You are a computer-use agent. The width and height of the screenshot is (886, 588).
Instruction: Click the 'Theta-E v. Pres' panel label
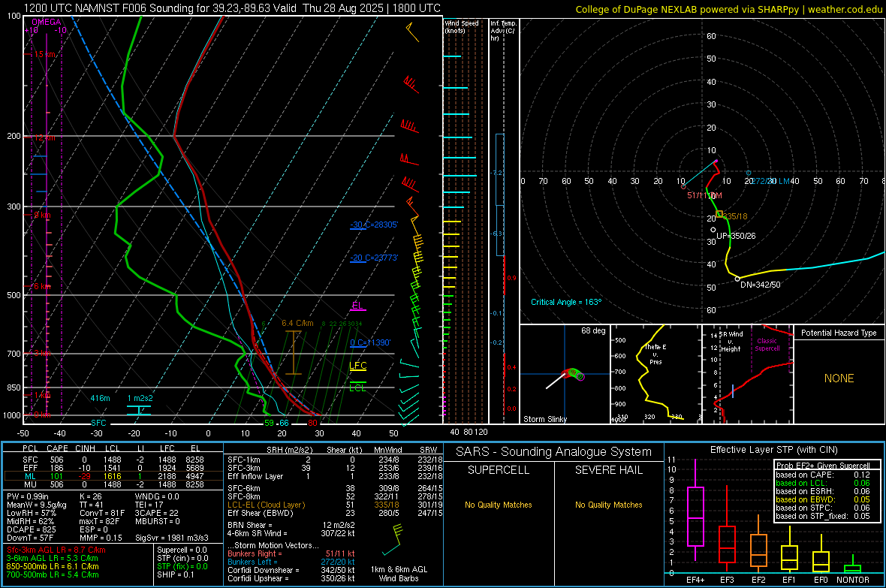click(655, 354)
